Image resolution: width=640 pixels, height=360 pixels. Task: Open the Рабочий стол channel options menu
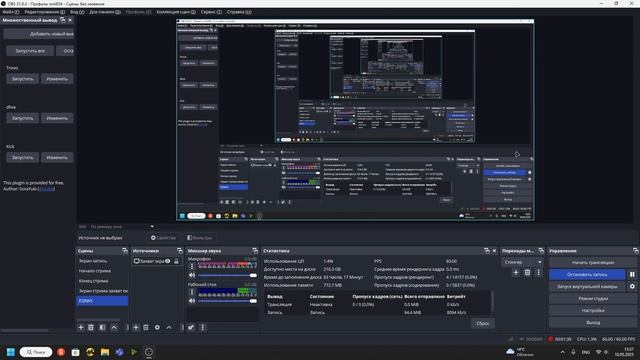[192, 292]
